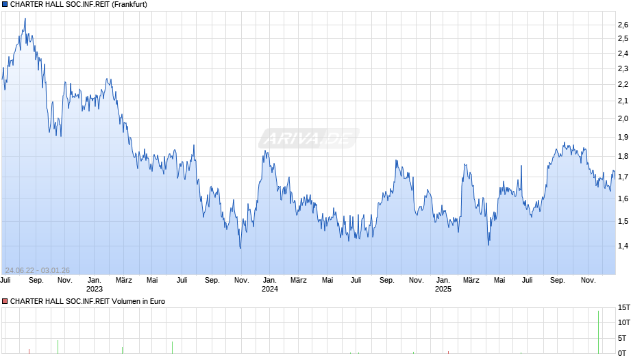Select the volume title 'Volumen in Euro'

[x=138, y=301]
